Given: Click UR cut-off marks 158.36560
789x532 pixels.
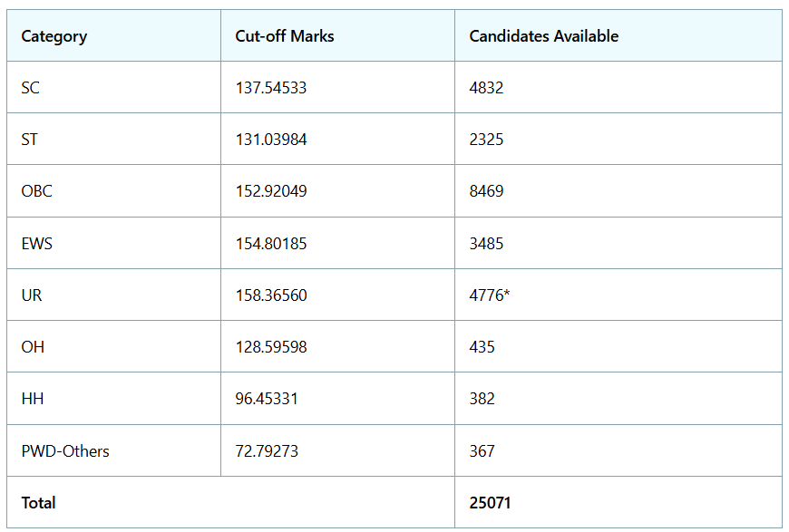Looking at the screenshot, I should tap(271, 295).
